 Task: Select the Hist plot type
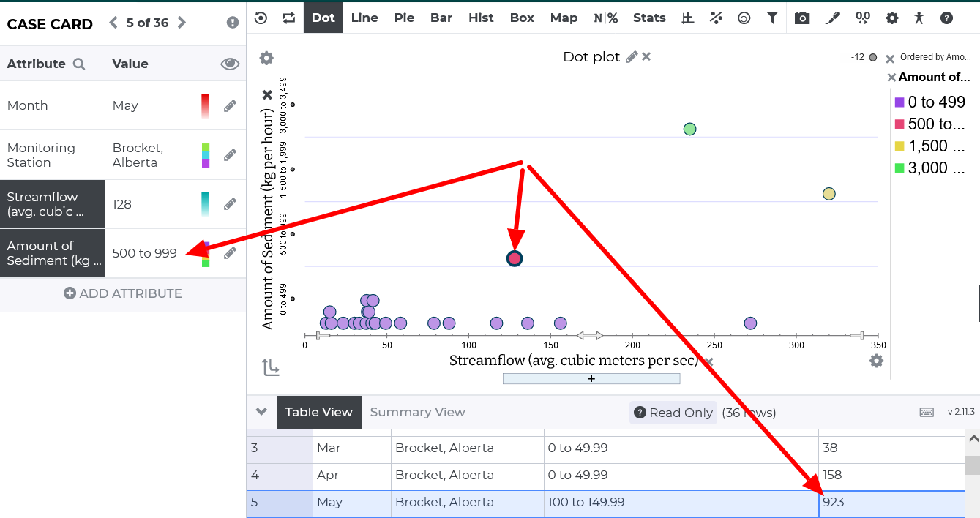[481, 18]
